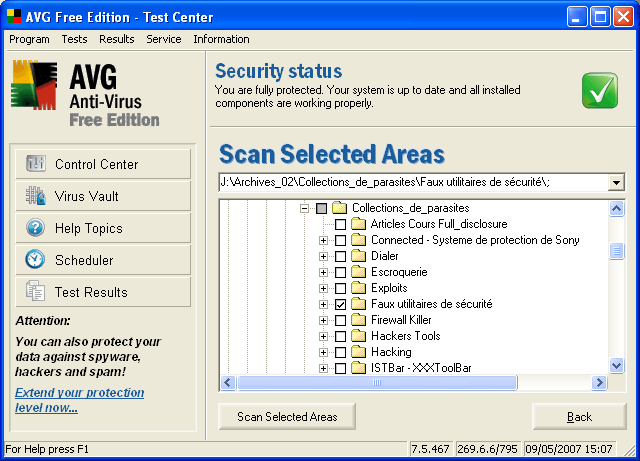Expand the Hackers Tools tree node
This screenshot has width=640, height=461.
323,336
